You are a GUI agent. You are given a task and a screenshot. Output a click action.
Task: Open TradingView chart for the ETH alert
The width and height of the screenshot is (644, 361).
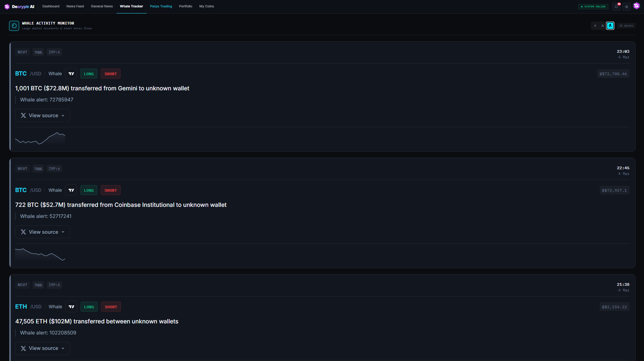[72, 307]
